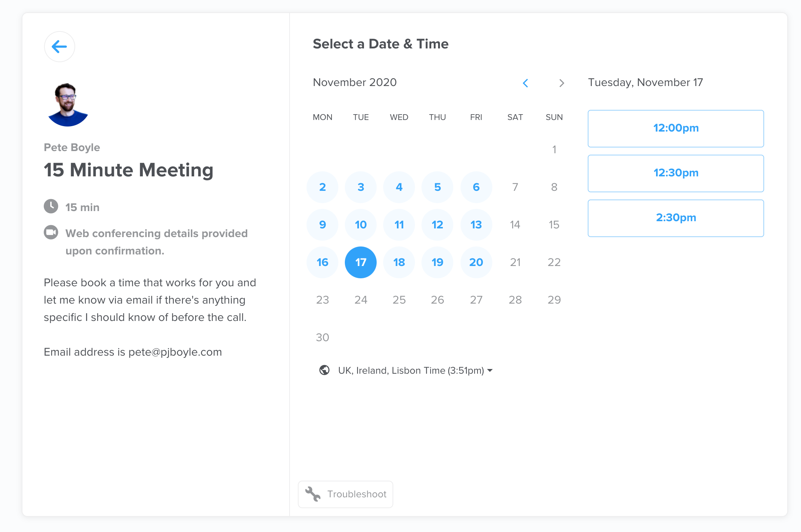This screenshot has height=532, width=801.
Task: Go to next month chevron
Action: click(x=561, y=83)
